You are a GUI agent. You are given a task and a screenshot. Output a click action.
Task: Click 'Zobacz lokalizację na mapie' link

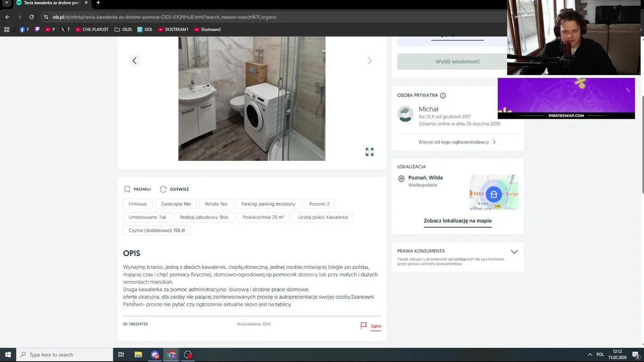coord(457,221)
